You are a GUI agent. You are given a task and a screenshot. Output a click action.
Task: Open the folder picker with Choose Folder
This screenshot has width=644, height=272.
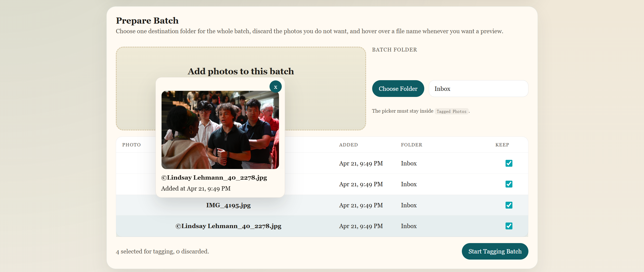pos(398,89)
